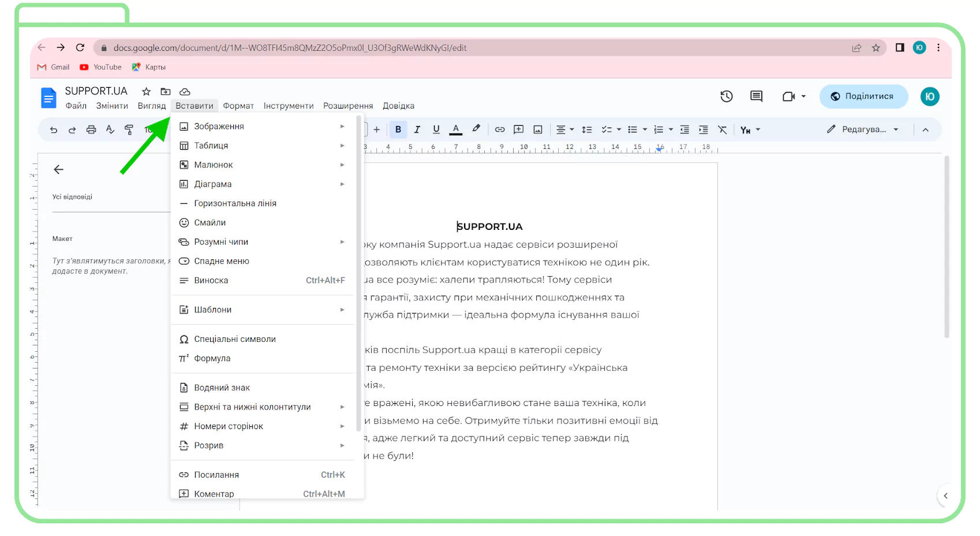Screen dimensions: 980x536
Task: Collapse the menus with the chevron-up icon
Action: click(x=926, y=129)
